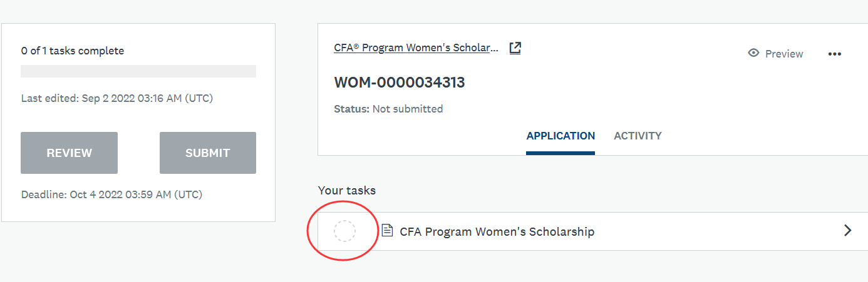This screenshot has width=868, height=282.
Task: Click the tasks completion progress bar
Action: [138, 71]
